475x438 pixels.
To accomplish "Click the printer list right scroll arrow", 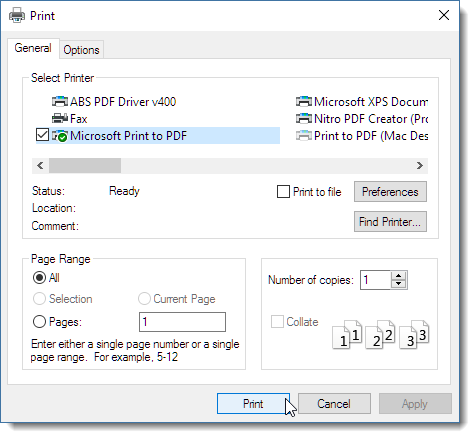I will [x=420, y=166].
